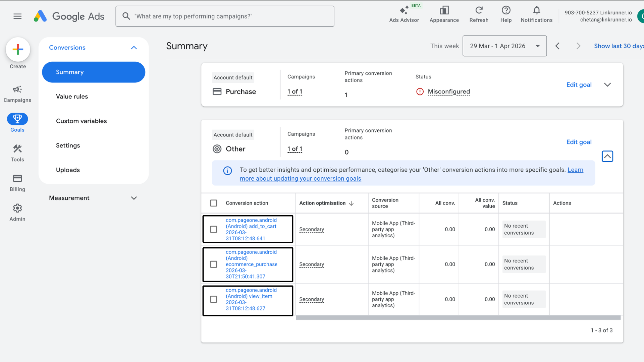Open Ads Advisor beta

404,14
